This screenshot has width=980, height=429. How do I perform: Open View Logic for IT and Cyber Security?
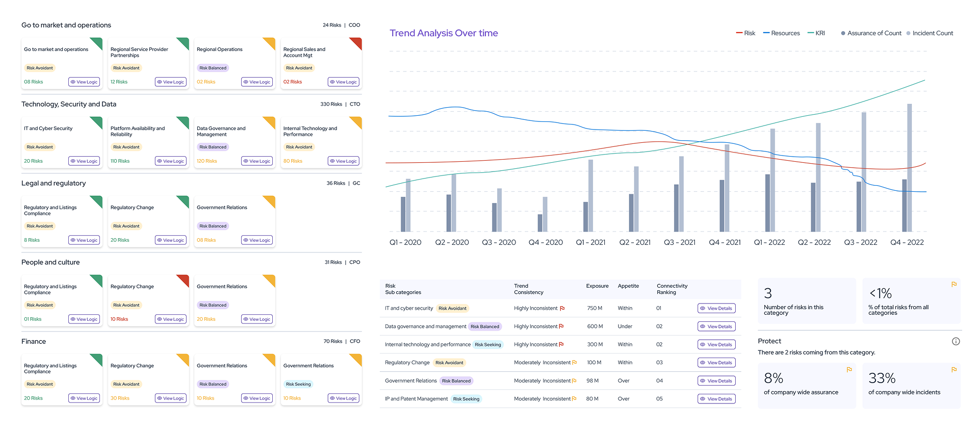[x=84, y=161]
